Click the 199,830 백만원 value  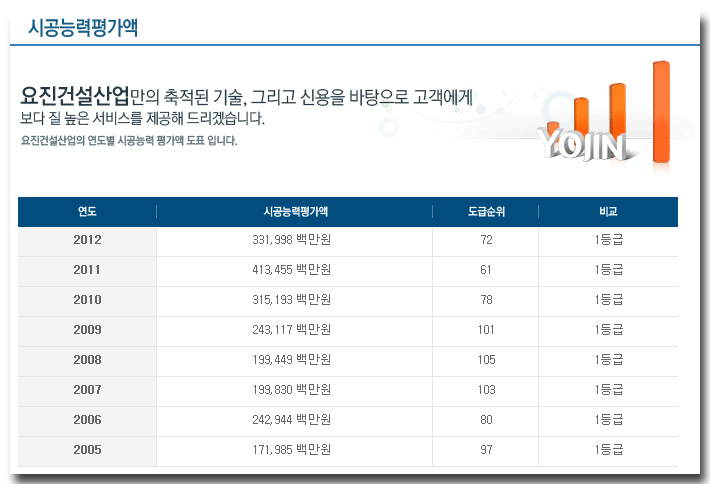pyautogui.click(x=292, y=389)
